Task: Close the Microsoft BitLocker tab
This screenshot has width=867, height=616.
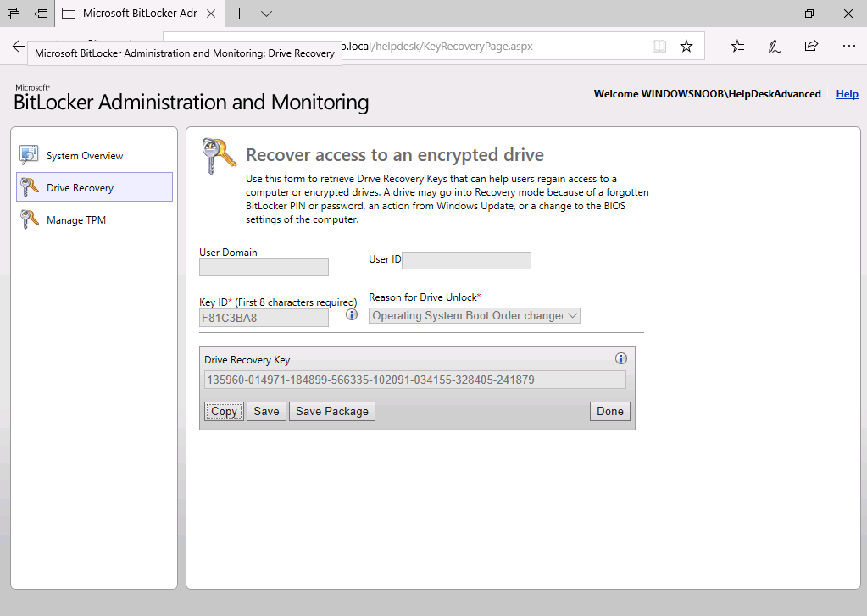Action: pyautogui.click(x=211, y=14)
